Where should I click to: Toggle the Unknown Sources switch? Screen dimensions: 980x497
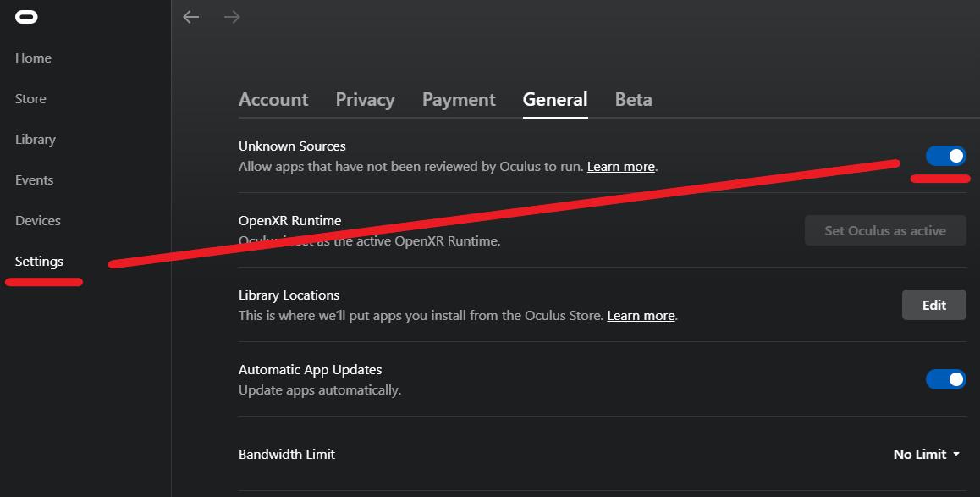tap(945, 156)
